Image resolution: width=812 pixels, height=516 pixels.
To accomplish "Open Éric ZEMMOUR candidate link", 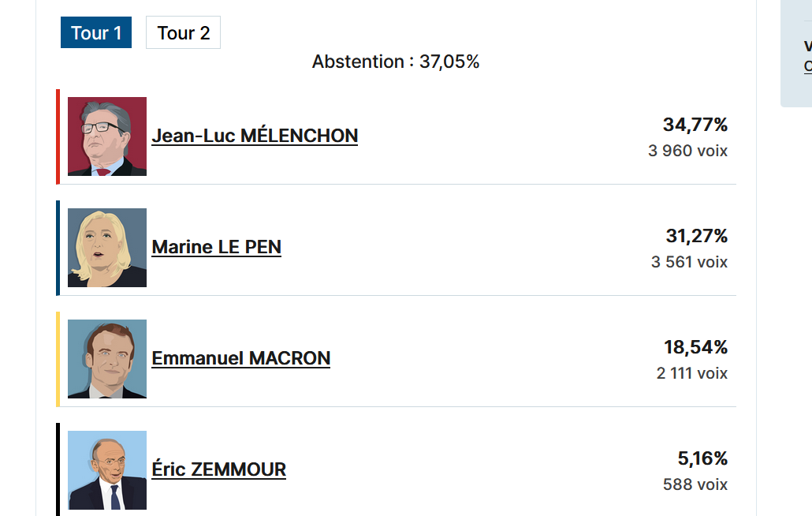I will point(218,469).
